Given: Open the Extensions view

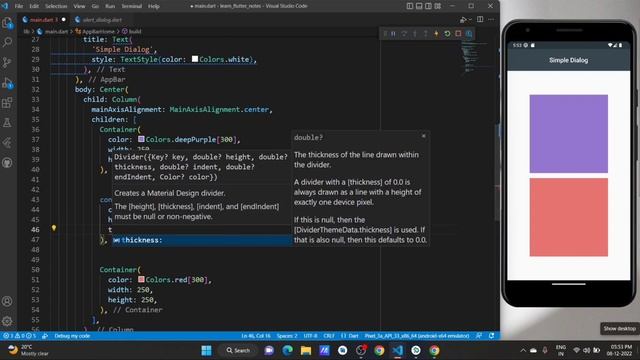Looking at the screenshot, I should pyautogui.click(x=7, y=102).
